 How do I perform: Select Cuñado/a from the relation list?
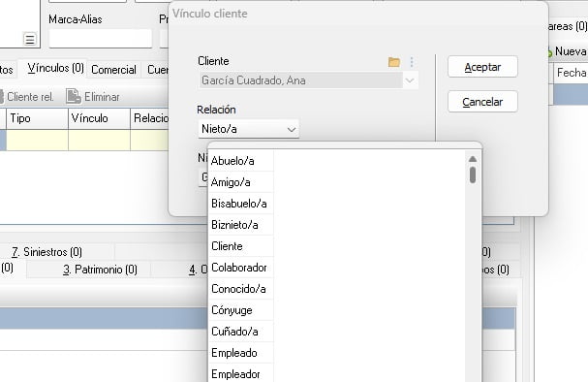pos(241,332)
